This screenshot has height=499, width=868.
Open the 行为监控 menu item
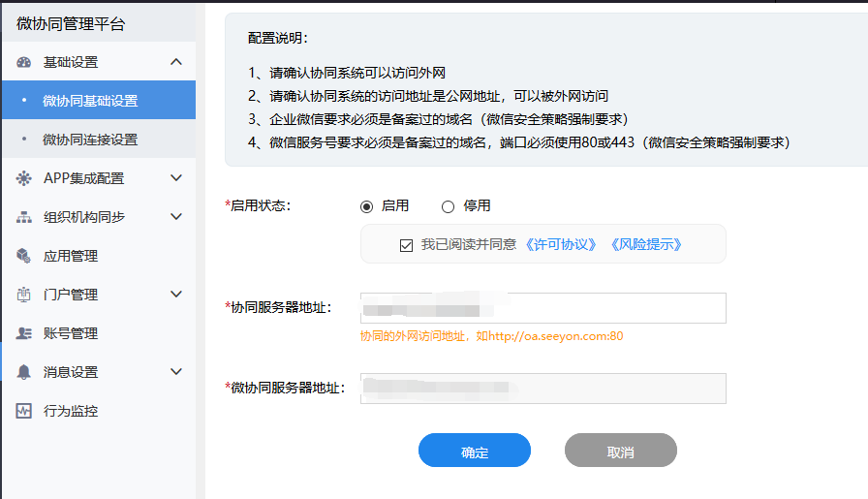coord(99,411)
